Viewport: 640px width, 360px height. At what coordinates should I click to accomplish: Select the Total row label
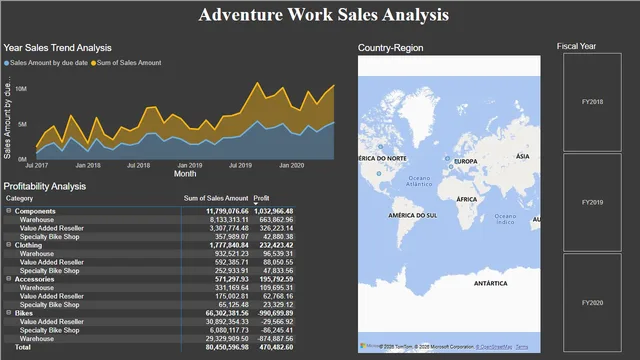pos(23,347)
